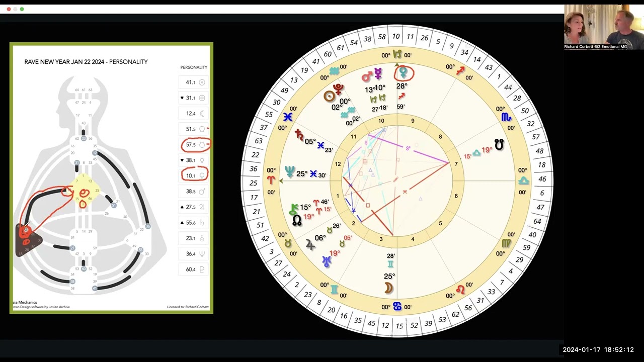Click house number 4 on the inner wheel

pyautogui.click(x=413, y=239)
